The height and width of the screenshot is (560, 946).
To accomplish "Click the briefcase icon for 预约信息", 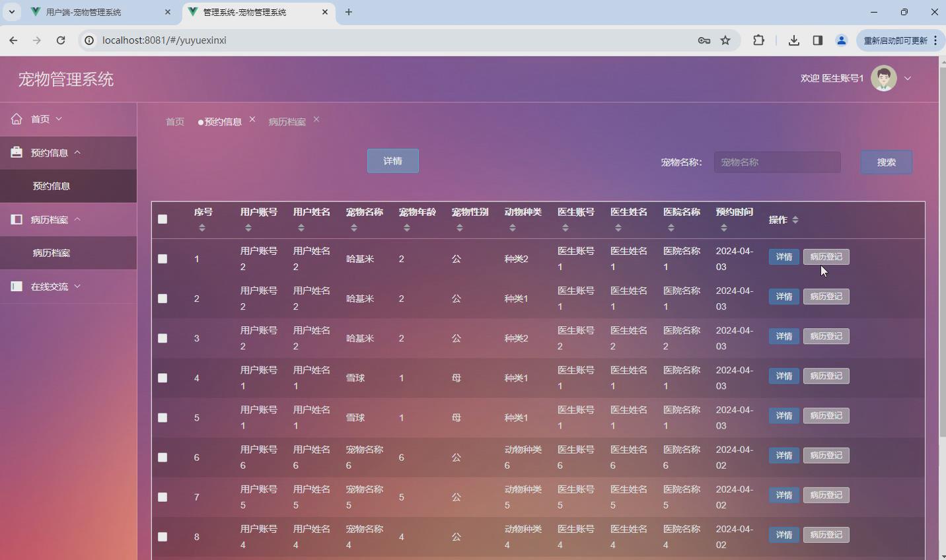I will (17, 153).
